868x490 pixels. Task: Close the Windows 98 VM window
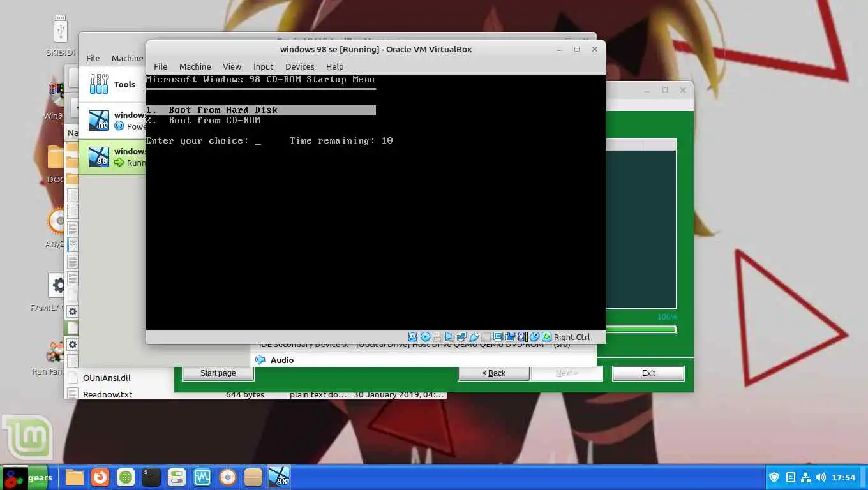pos(595,49)
